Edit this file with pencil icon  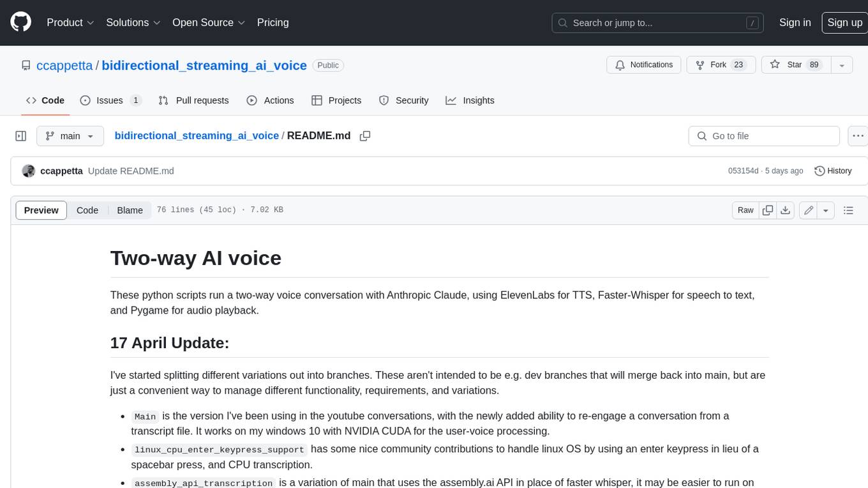point(808,210)
